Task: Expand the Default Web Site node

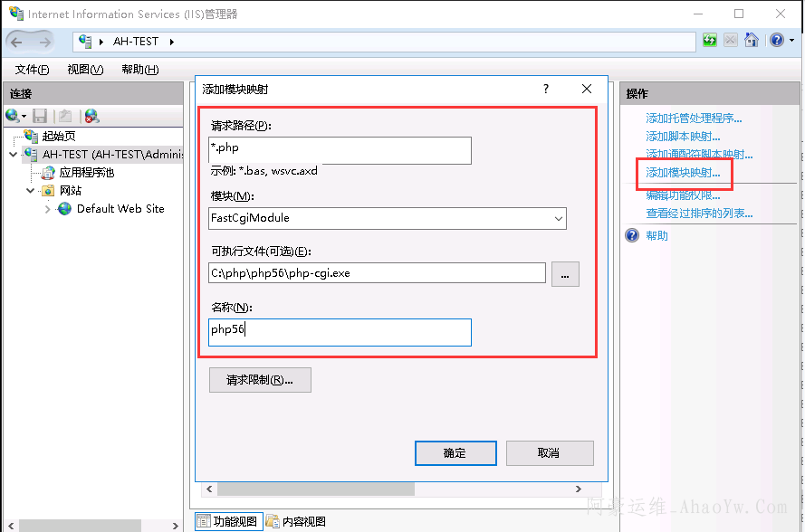Action: click(x=47, y=209)
